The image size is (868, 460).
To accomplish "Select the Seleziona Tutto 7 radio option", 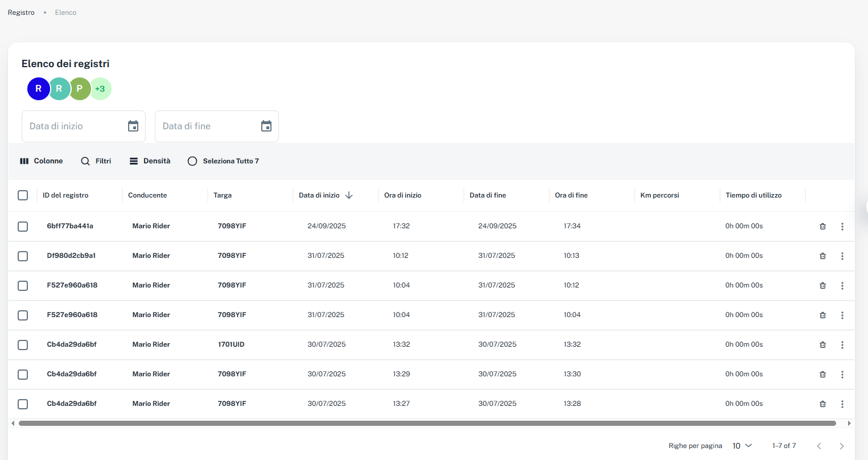I will pos(192,161).
